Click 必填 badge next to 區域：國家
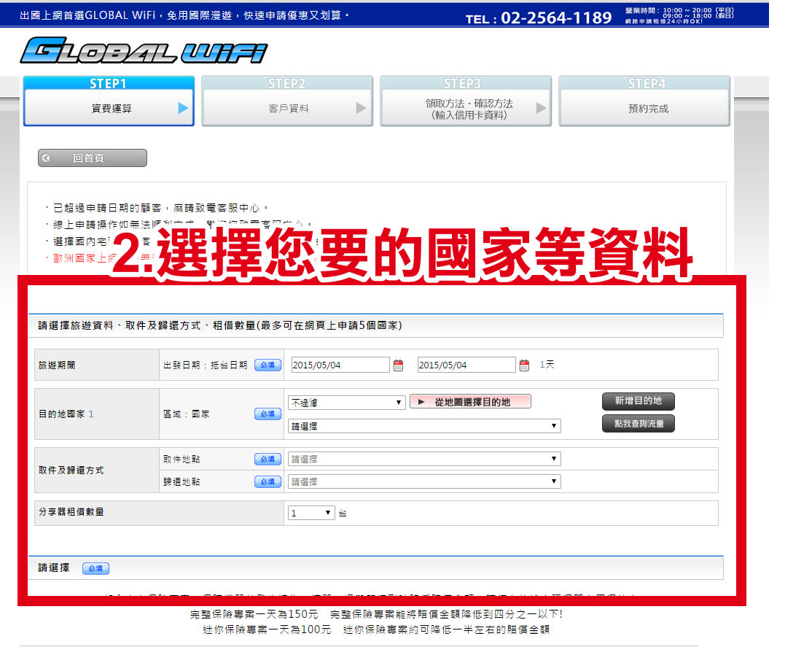The image size is (812, 647). tap(268, 414)
